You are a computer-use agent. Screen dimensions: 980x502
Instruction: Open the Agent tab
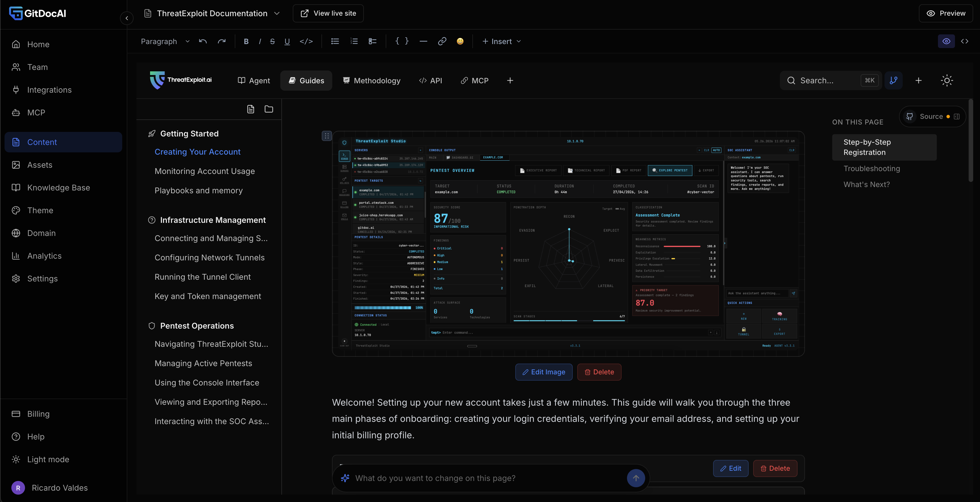click(254, 80)
